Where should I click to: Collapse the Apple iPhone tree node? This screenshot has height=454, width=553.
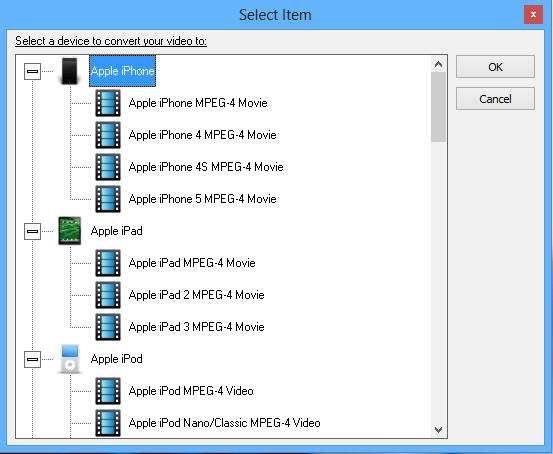[32, 71]
